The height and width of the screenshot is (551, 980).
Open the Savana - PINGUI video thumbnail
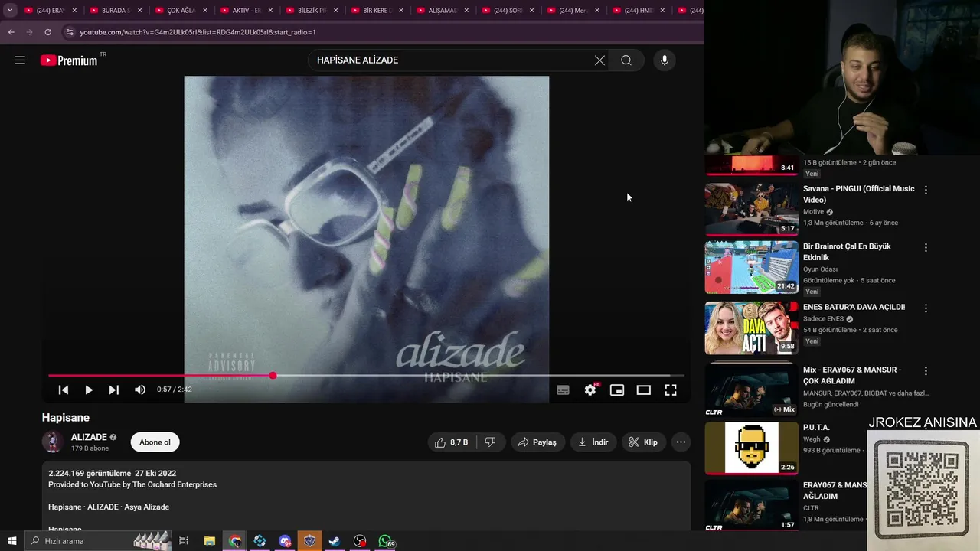pos(751,209)
